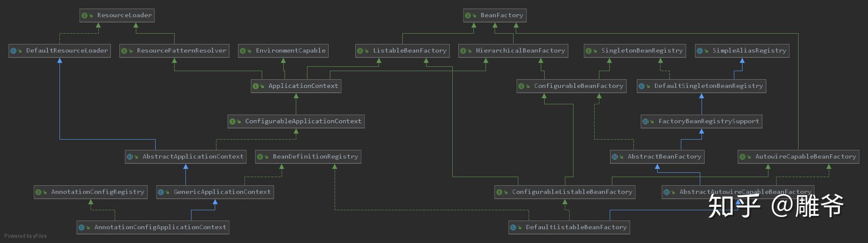The width and height of the screenshot is (868, 243).
Task: Select the AbstractApplicationContext label text
Action: pyautogui.click(x=193, y=157)
